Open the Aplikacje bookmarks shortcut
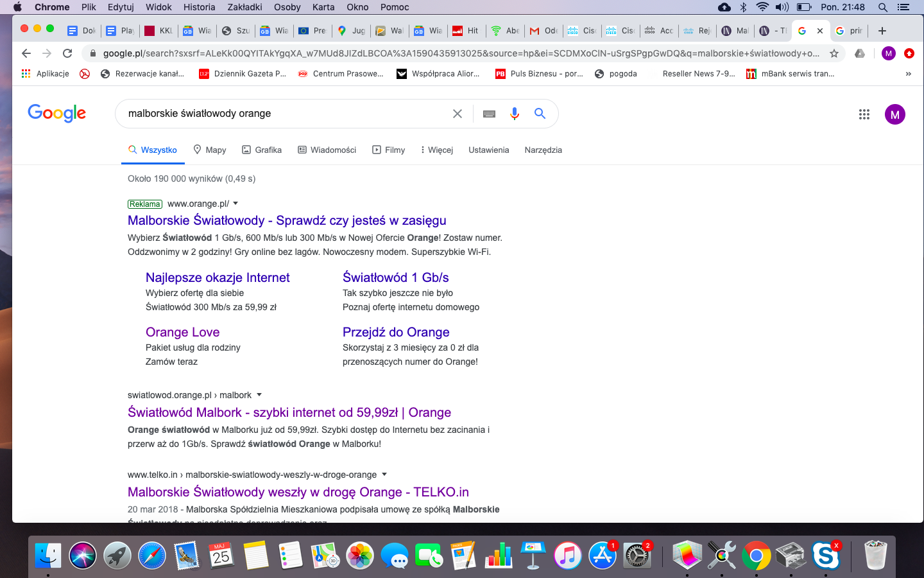Viewport: 924px width, 578px height. tap(45, 74)
